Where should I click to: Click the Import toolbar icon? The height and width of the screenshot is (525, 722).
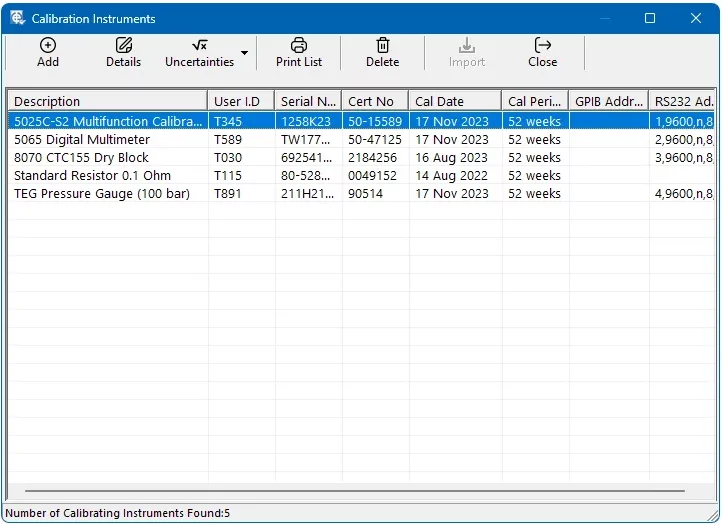click(466, 45)
